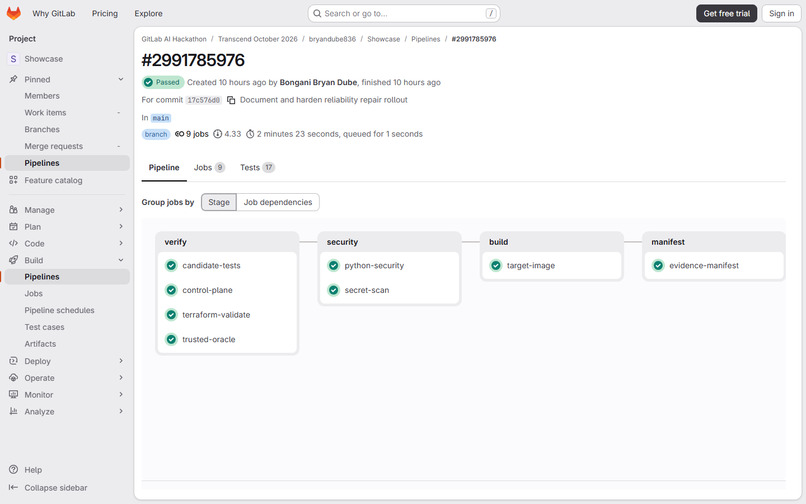Copy the commit SHA with the clipboard icon

tap(231, 100)
